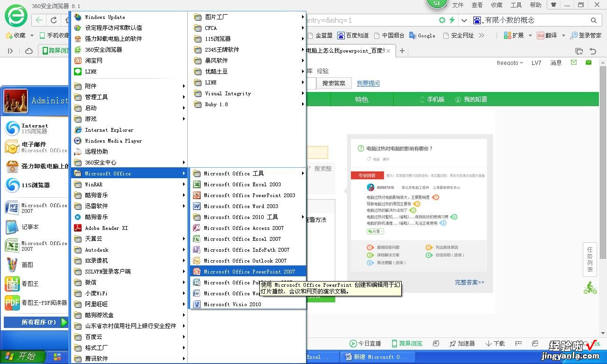Open 我的知道 on green nav bar
607x364 pixels.
coord(471,100)
